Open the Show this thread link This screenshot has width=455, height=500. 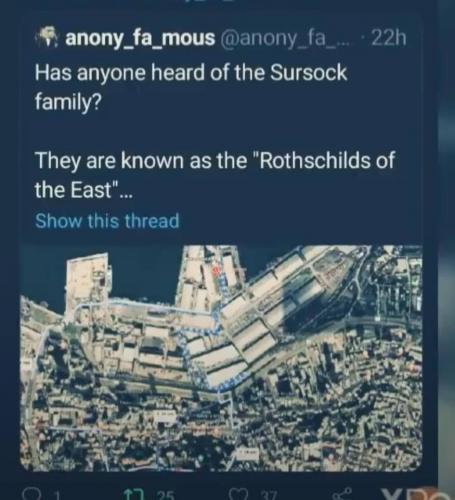point(107,221)
